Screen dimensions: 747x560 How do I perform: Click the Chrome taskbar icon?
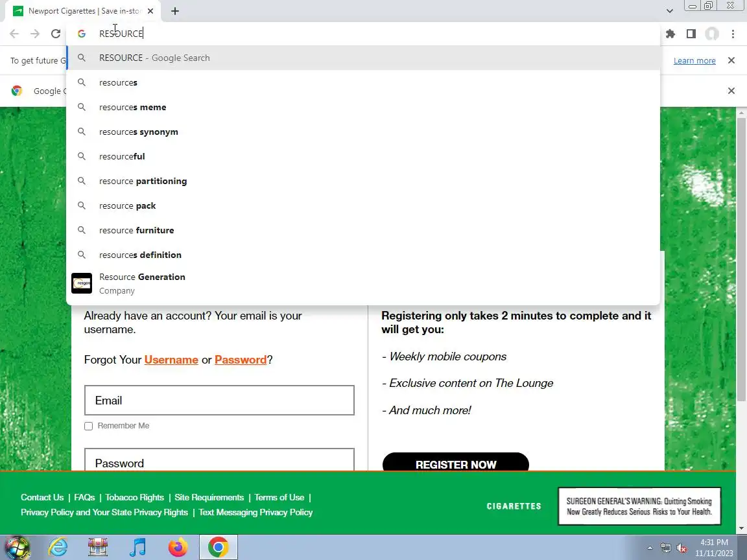pos(218,547)
